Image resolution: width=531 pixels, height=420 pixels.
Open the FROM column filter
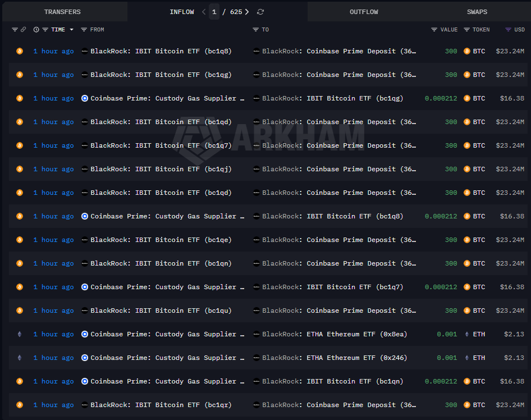click(84, 30)
